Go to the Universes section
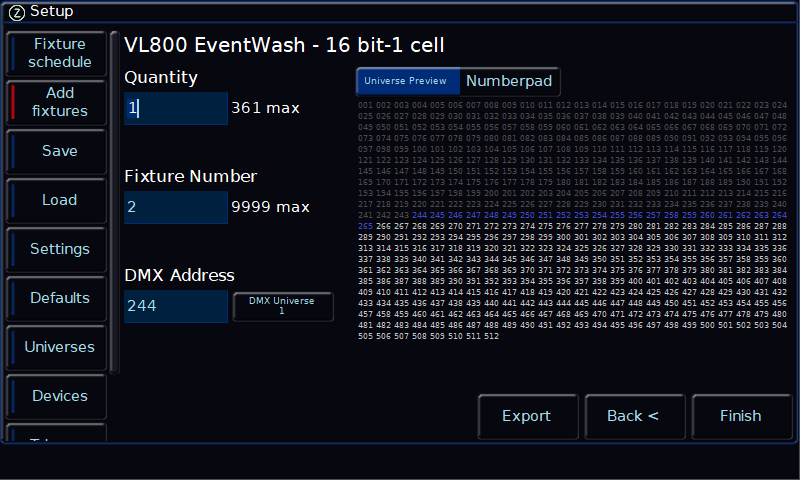800x480 pixels. (56, 347)
